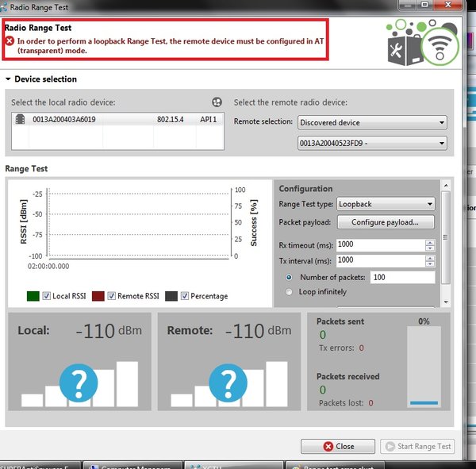
Task: Click the Tx errors count
Action: (361, 348)
